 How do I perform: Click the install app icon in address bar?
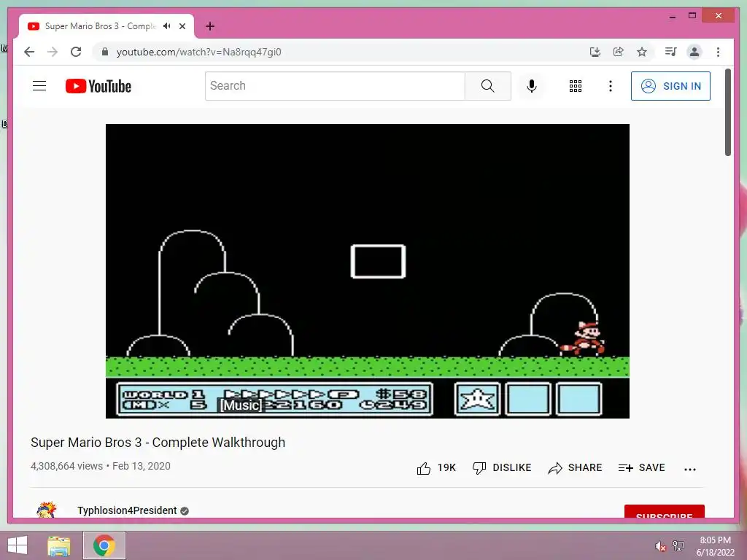pos(595,52)
